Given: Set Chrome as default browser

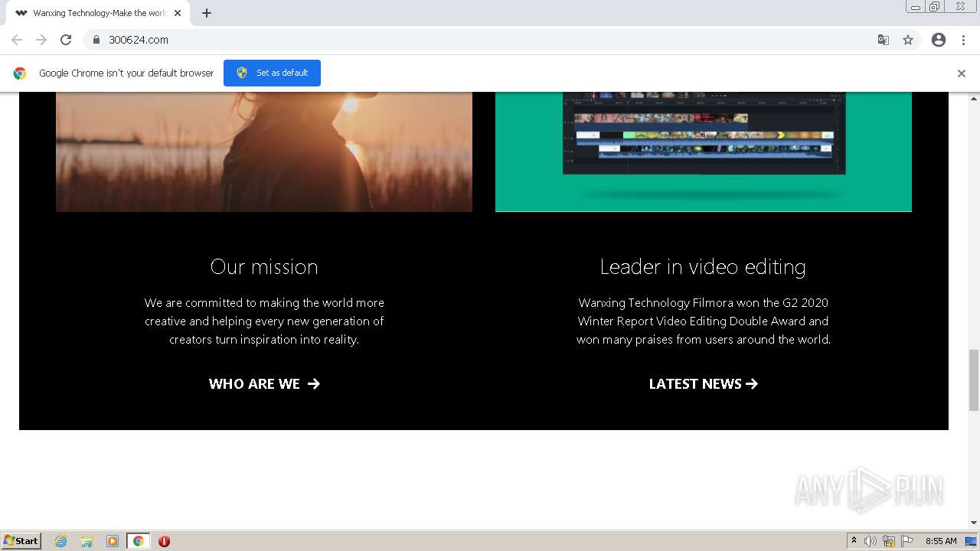Looking at the screenshot, I should [272, 73].
